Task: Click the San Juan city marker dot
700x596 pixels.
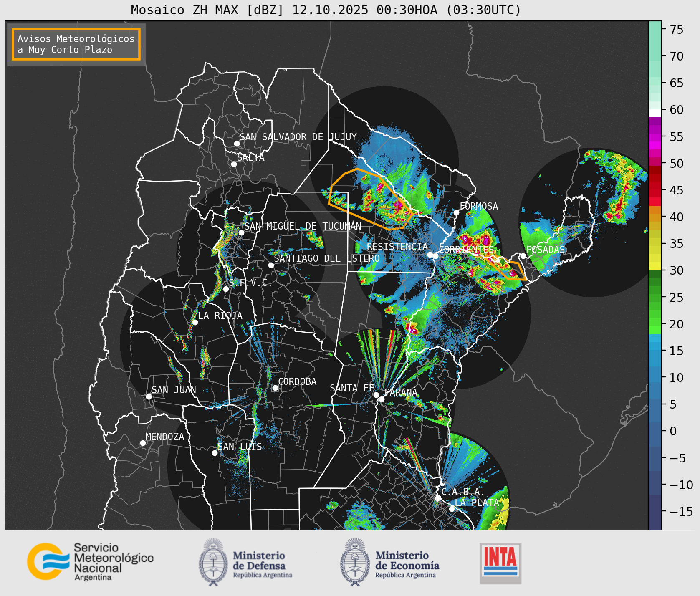Action: click(149, 396)
